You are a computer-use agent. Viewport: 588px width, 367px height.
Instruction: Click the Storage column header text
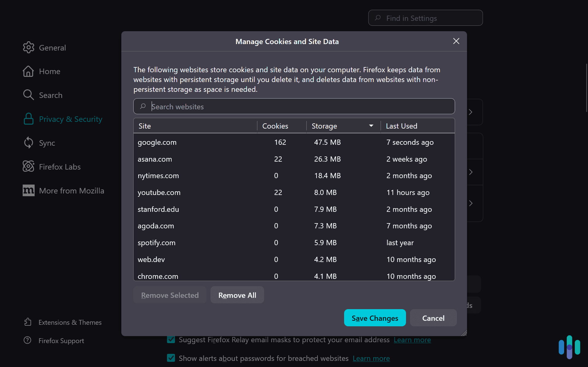(x=324, y=126)
